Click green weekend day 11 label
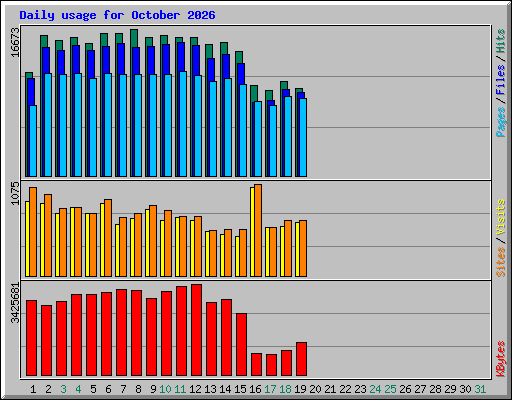Viewport: 512px width, 400px height. click(180, 389)
